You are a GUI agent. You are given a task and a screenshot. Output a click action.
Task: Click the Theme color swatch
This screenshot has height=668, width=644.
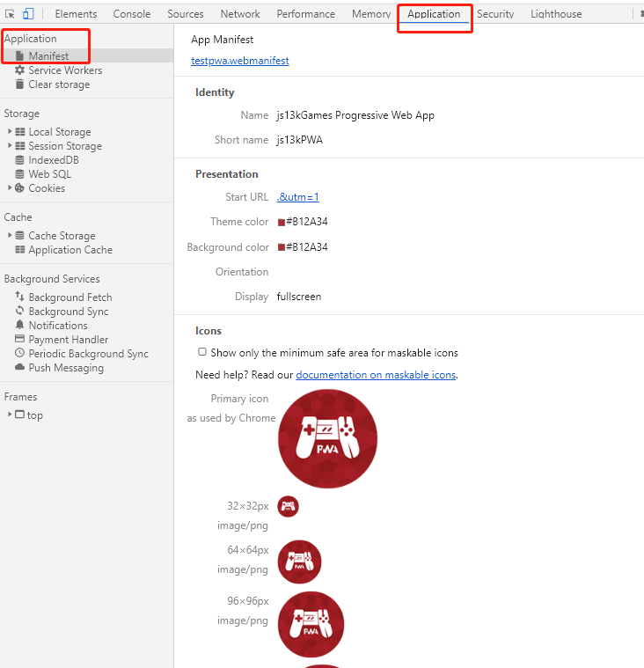(x=282, y=223)
